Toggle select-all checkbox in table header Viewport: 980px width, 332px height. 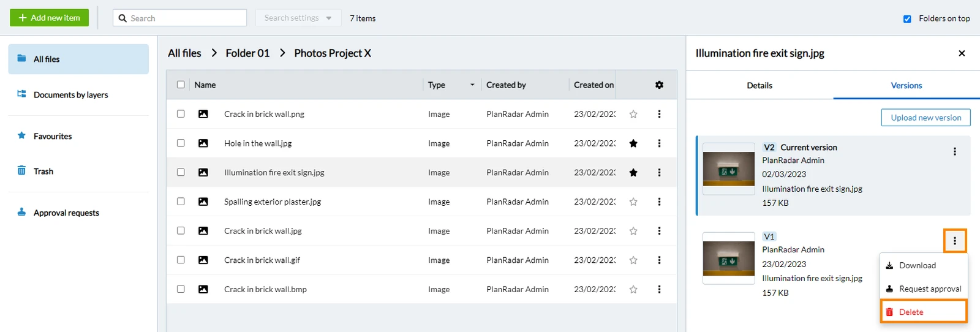coord(181,85)
